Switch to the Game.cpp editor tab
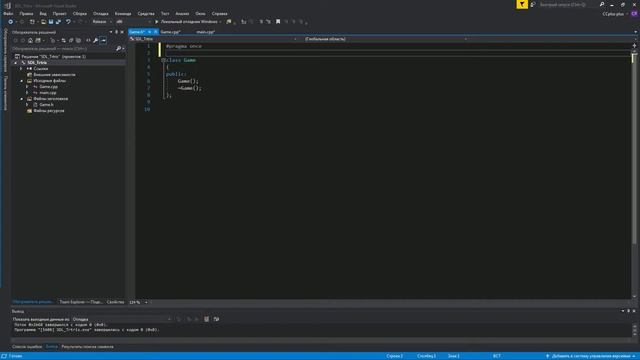This screenshot has width=640, height=360. click(x=170, y=32)
